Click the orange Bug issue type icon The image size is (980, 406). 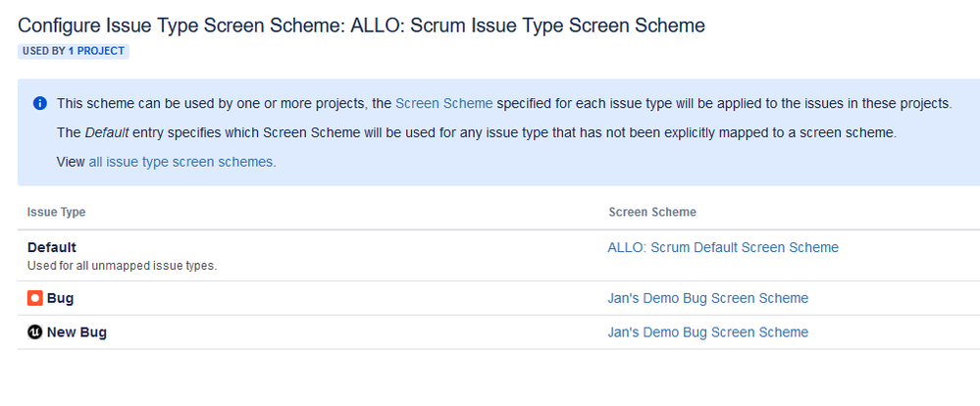35,298
